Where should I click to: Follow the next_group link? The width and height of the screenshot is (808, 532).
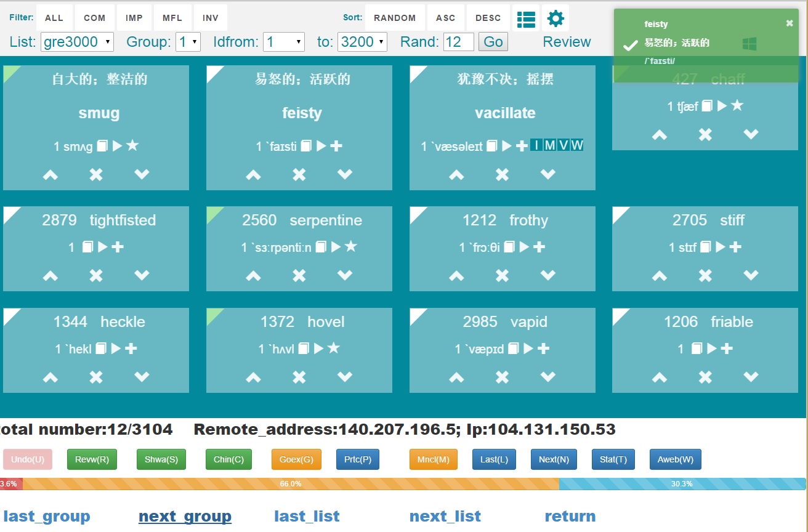(185, 516)
